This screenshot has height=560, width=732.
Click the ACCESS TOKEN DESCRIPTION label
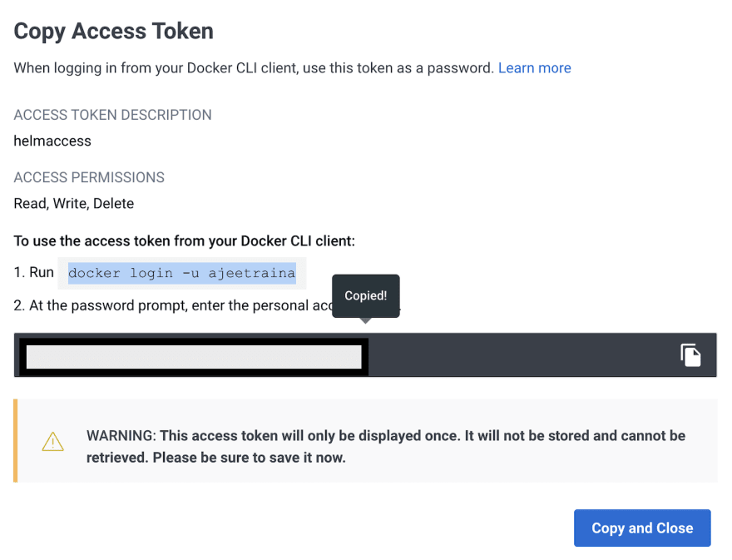[x=112, y=115]
